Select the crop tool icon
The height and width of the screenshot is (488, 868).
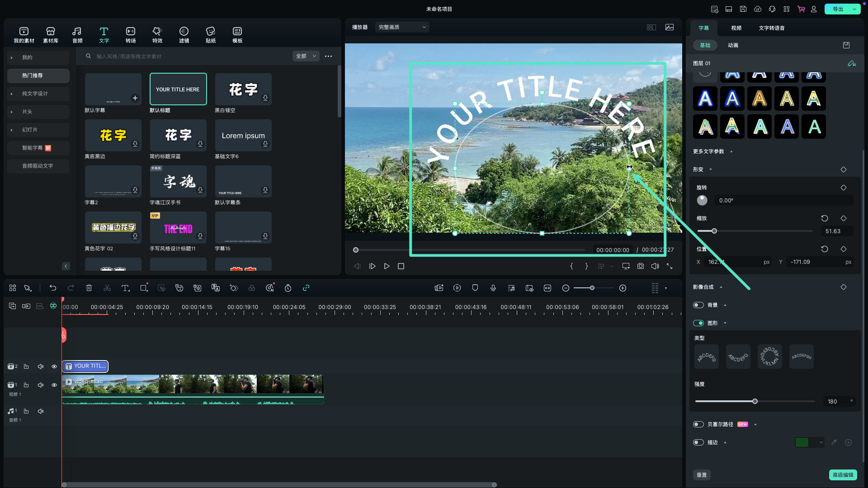144,288
